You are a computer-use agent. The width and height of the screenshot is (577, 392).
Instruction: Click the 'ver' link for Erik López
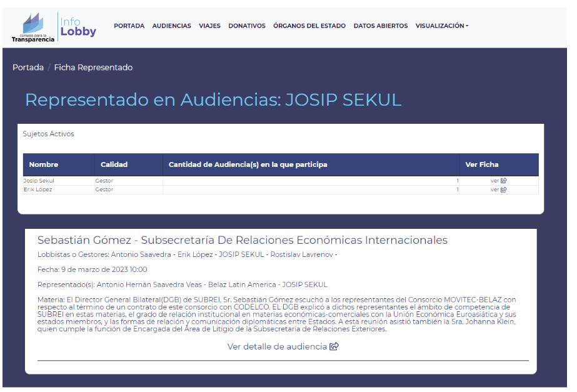[x=494, y=189]
